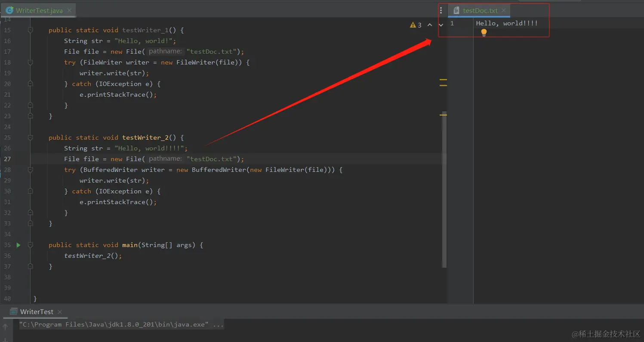The image size is (644, 342).
Task: Click line number 27 in the gutter
Action: pyautogui.click(x=7, y=159)
